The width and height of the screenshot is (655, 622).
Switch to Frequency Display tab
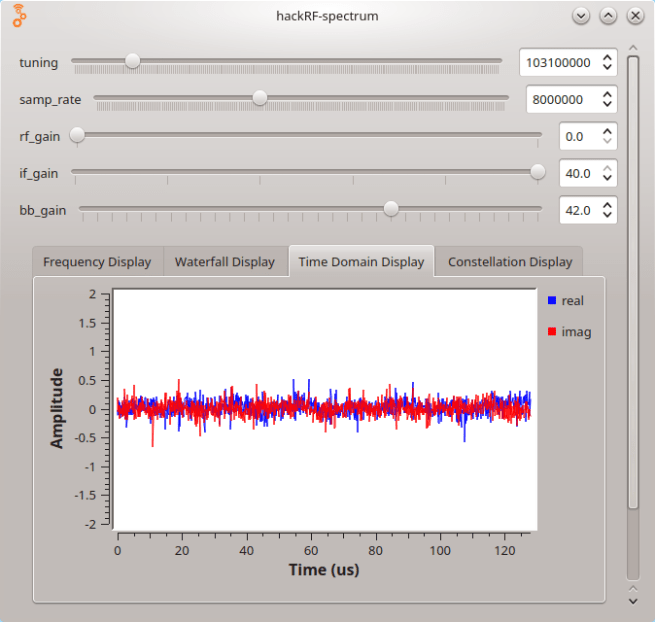[x=97, y=262]
